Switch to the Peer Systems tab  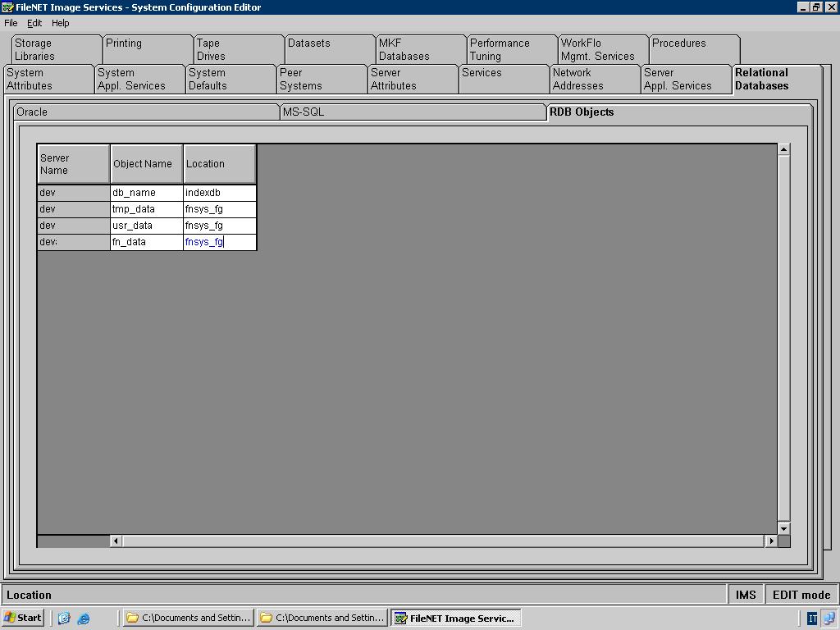click(322, 80)
